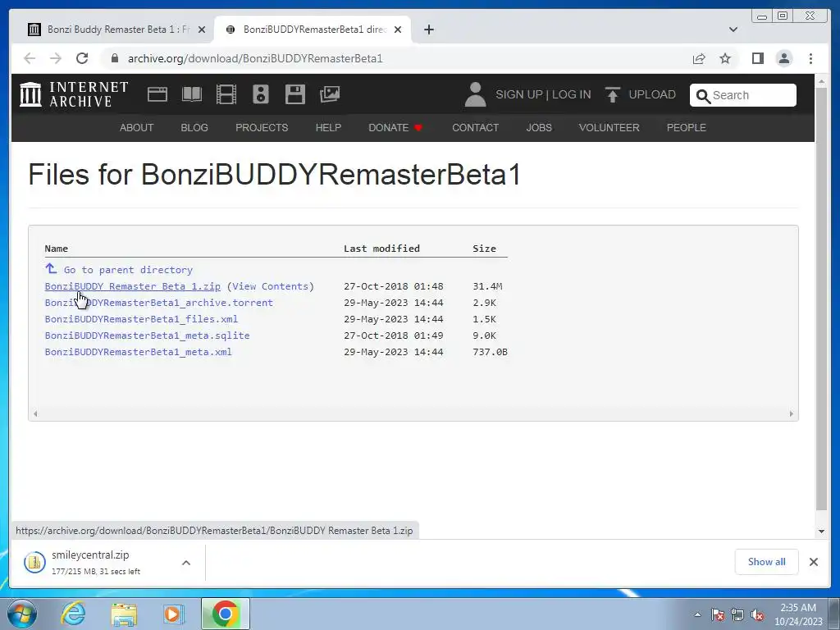This screenshot has width=840, height=630.
Task: Click the UPLOAD link
Action: pyautogui.click(x=652, y=94)
